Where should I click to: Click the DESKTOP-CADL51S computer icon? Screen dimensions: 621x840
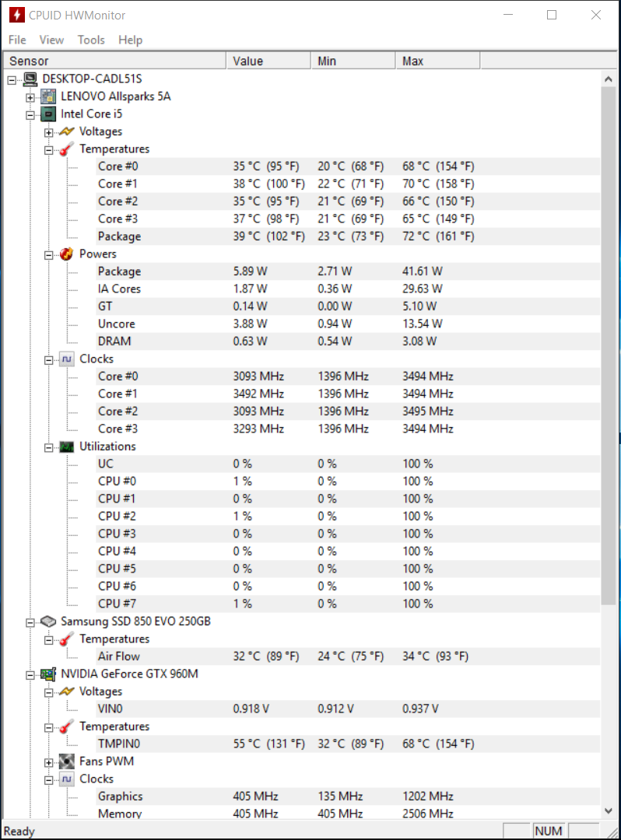[30, 79]
